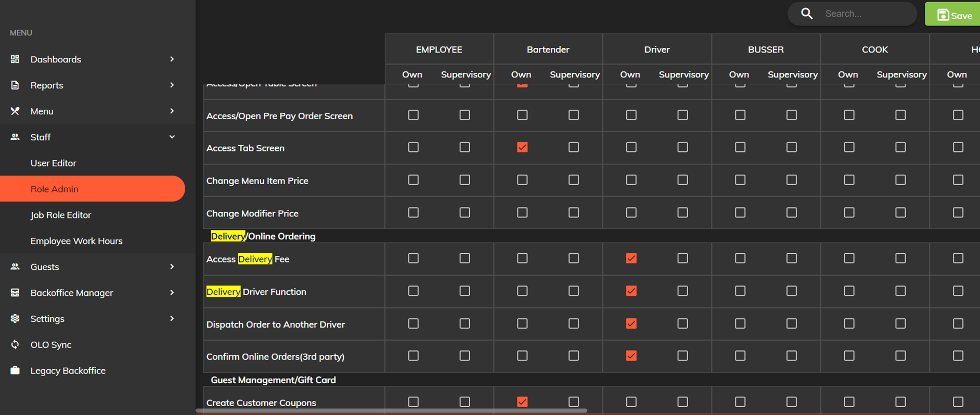Click the Menu fork and knife icon
Viewport: 980px width, 415px height.
(x=15, y=111)
